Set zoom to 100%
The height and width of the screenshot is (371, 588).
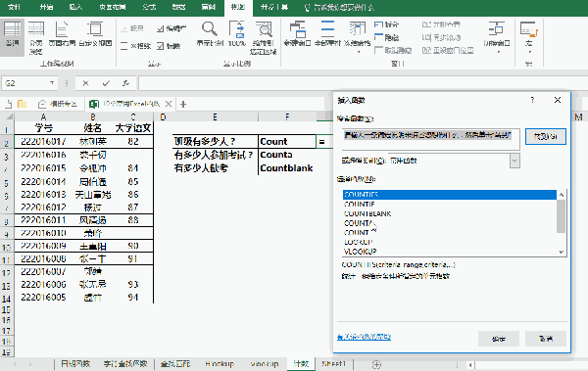tap(237, 33)
